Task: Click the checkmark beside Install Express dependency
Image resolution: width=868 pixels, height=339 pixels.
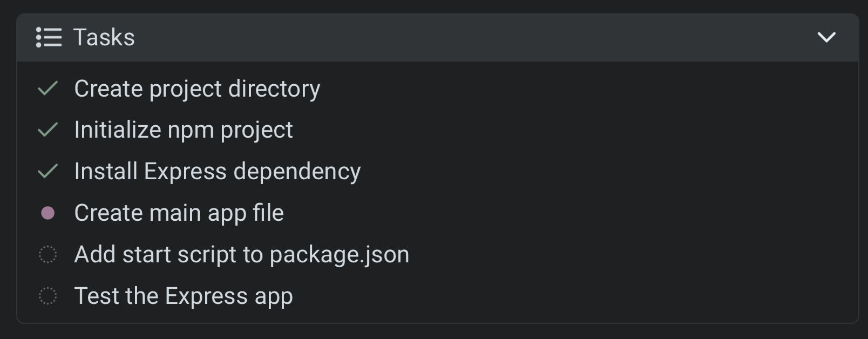Action: click(48, 171)
